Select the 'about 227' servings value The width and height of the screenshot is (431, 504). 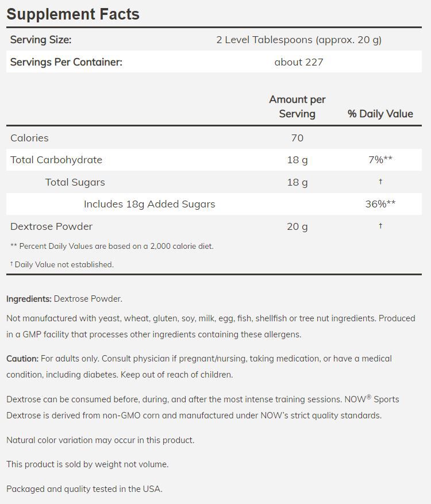point(299,62)
